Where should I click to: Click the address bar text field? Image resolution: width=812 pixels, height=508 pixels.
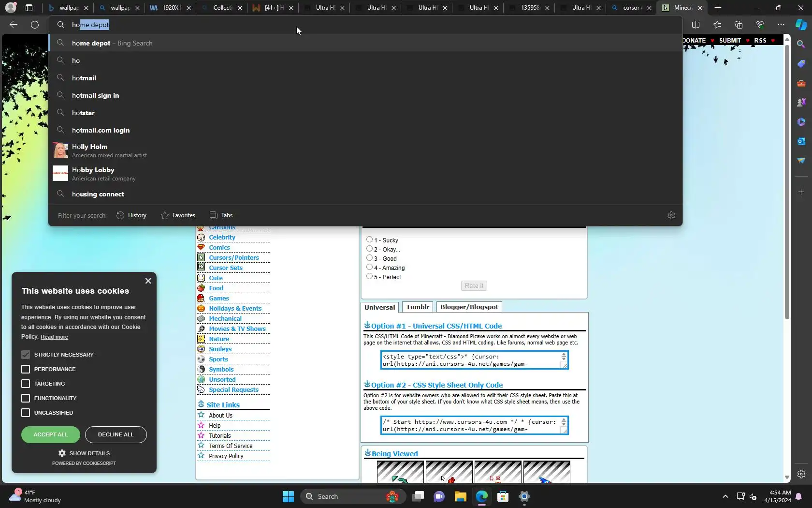click(x=365, y=25)
